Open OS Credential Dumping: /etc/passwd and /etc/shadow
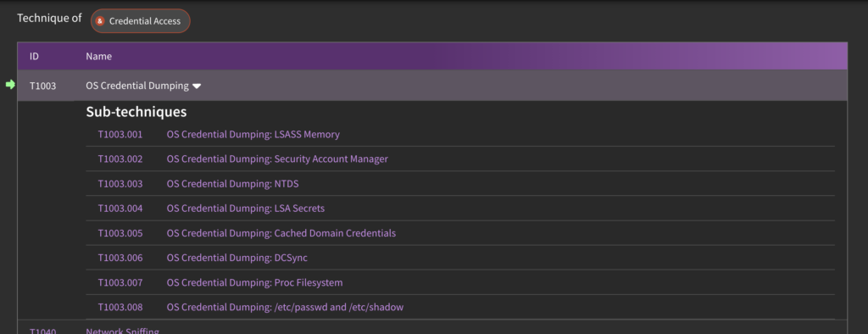The width and height of the screenshot is (868, 334). (285, 307)
